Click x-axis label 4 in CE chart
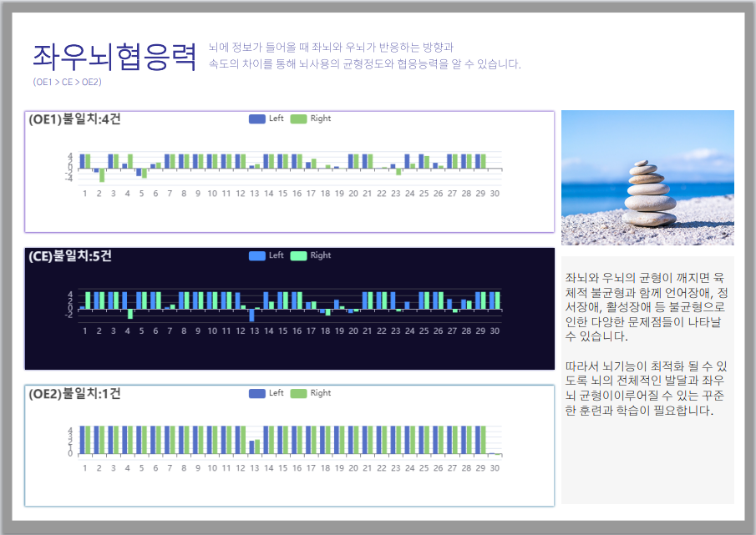This screenshot has width=756, height=535. pyautogui.click(x=127, y=331)
